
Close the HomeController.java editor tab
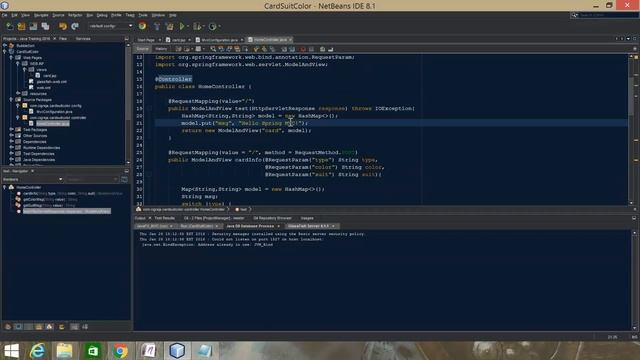click(x=291, y=40)
